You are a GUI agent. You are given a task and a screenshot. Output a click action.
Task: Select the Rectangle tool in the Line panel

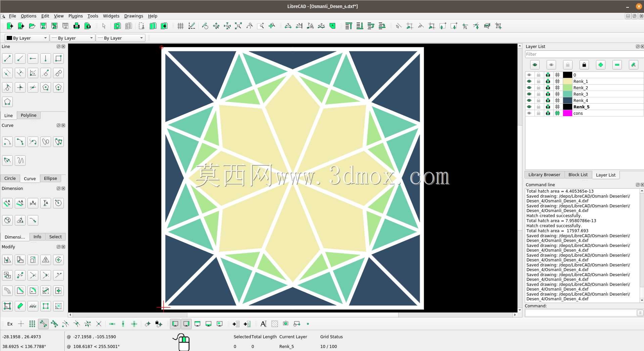pos(58,58)
